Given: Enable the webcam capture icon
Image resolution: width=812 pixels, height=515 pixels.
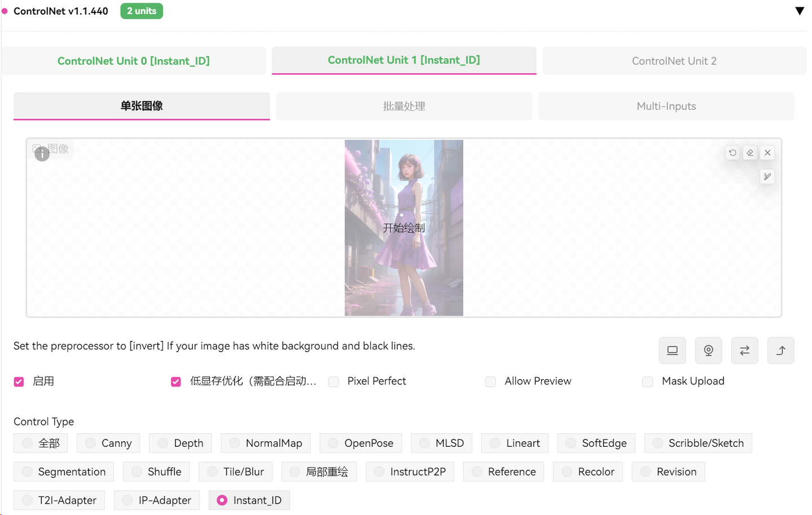Looking at the screenshot, I should point(708,350).
